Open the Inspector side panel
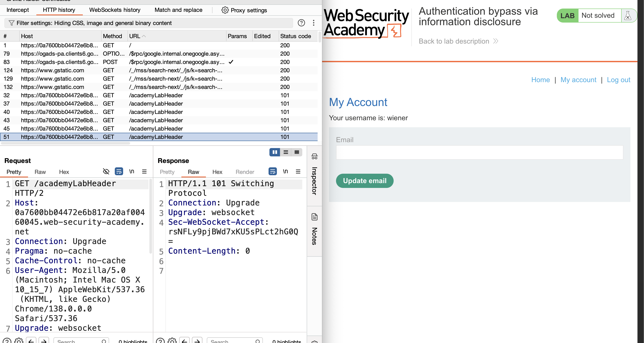This screenshot has width=644, height=343. click(314, 175)
